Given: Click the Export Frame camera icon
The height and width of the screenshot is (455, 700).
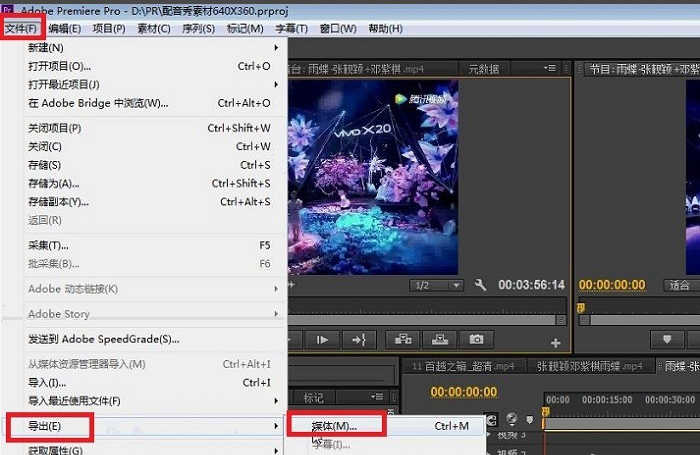Looking at the screenshot, I should click(x=477, y=340).
